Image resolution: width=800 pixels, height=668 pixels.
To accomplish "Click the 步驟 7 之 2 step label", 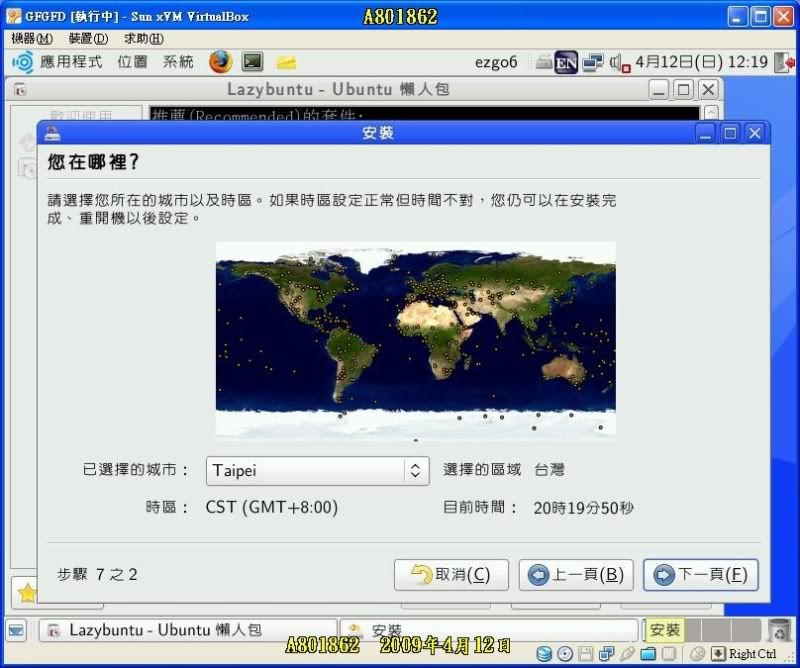I will point(97,575).
